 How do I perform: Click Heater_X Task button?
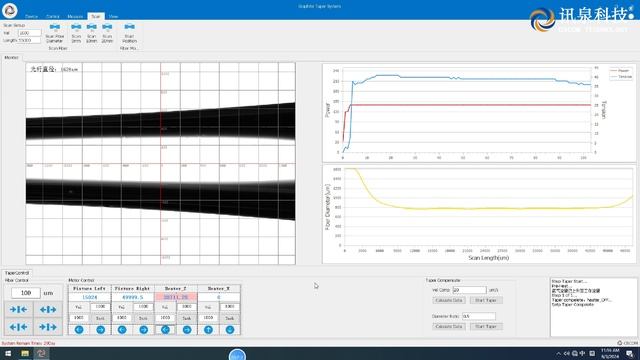pos(229,318)
